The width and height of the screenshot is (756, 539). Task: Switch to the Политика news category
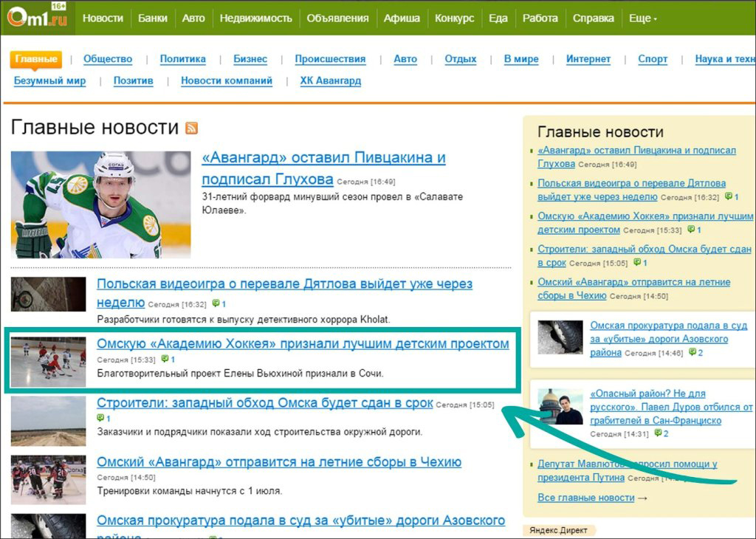[183, 59]
